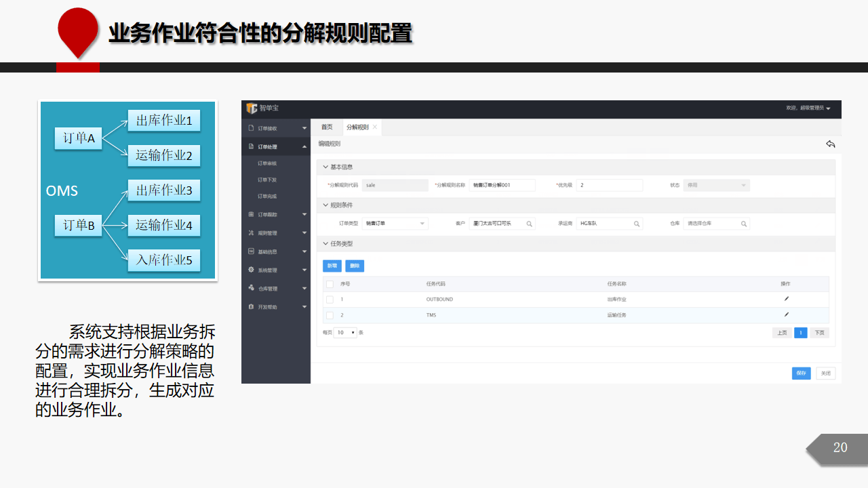Click the 任务代码 column header
The width and height of the screenshot is (868, 488).
coord(435,284)
